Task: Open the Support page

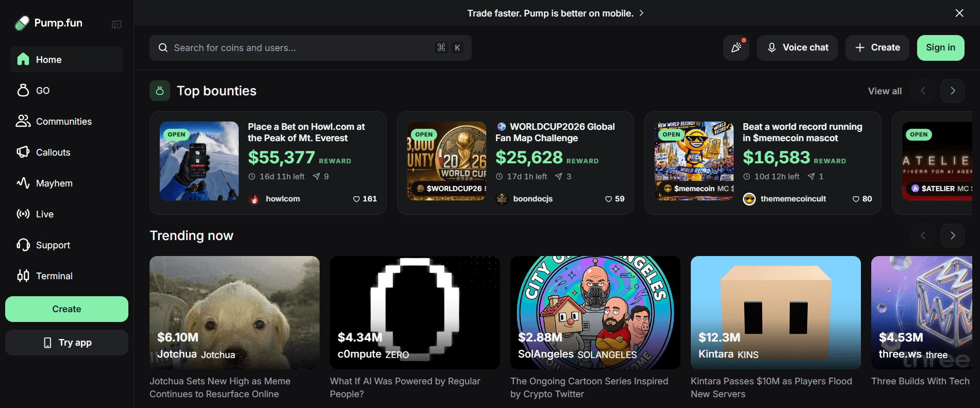Action: click(x=67, y=245)
